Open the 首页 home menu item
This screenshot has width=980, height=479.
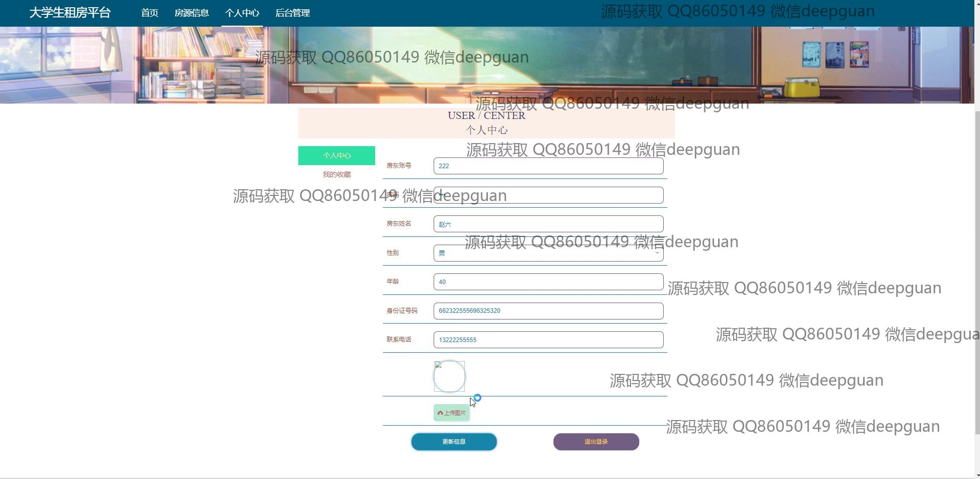point(150,13)
